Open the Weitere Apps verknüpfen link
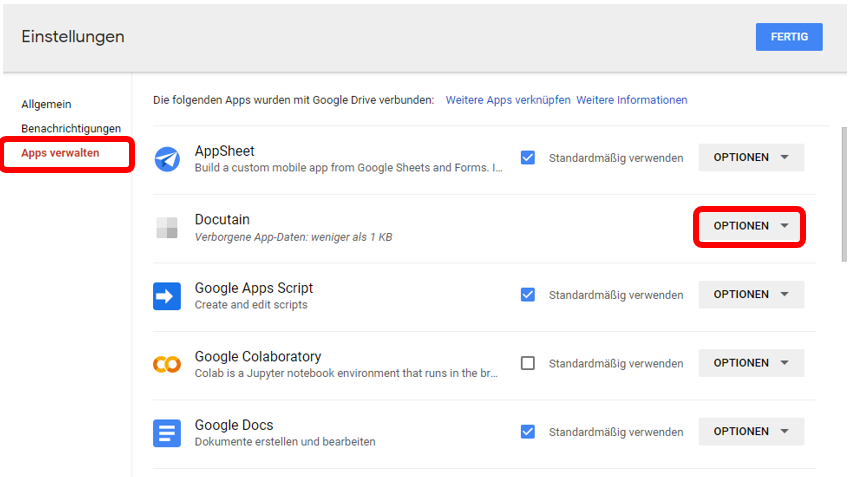Viewport: 851px width, 477px height. (508, 100)
